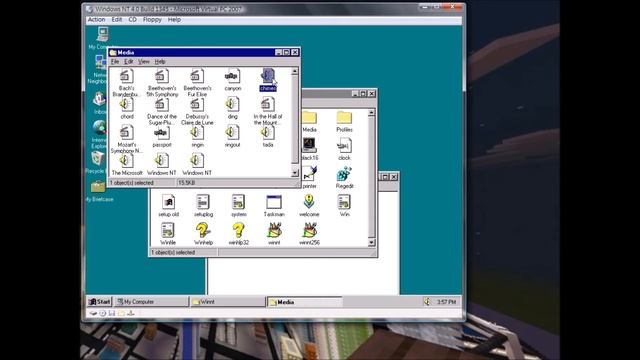The height and width of the screenshot is (360, 640).
Task: Select Network Neighborhood desktop icon
Action: (x=100, y=63)
